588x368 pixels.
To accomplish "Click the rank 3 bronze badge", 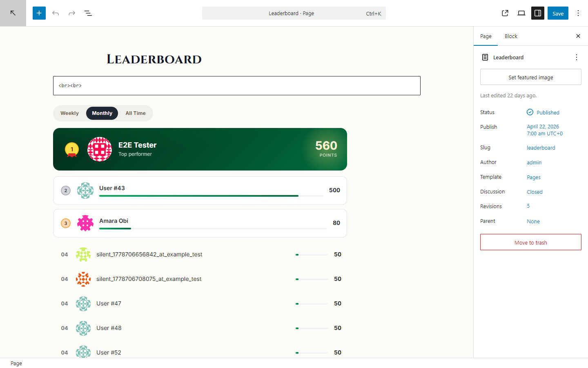I will [66, 223].
